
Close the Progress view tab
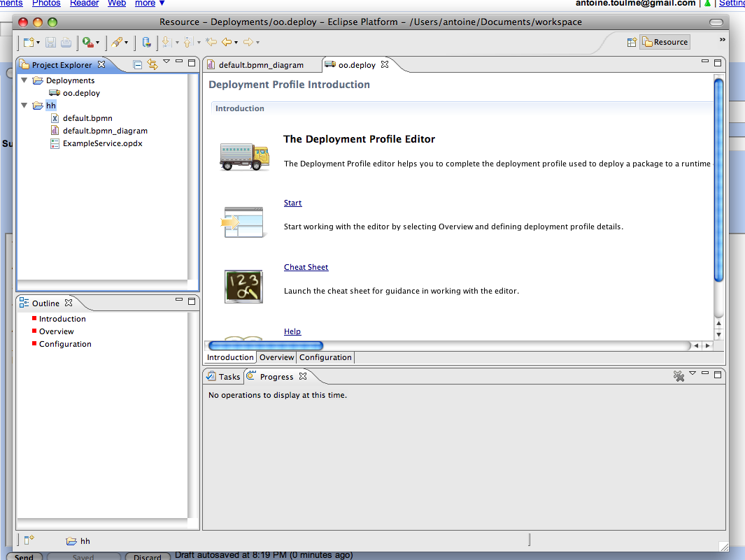[x=303, y=376]
